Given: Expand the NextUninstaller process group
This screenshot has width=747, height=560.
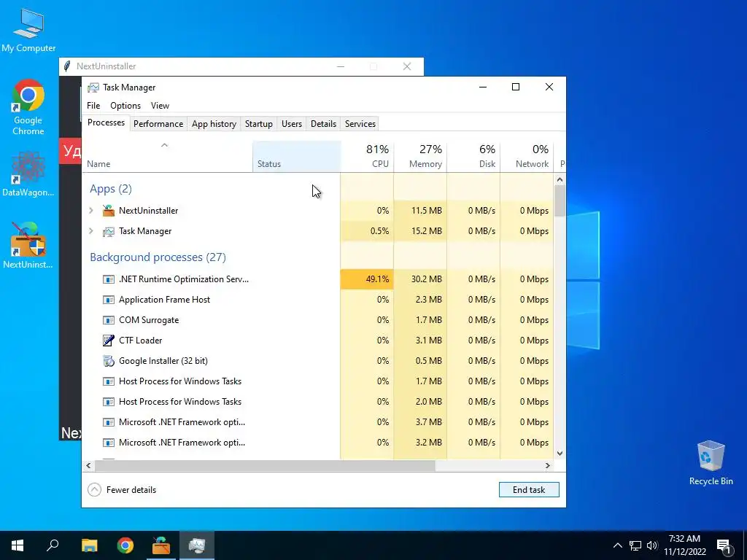Looking at the screenshot, I should (x=91, y=211).
